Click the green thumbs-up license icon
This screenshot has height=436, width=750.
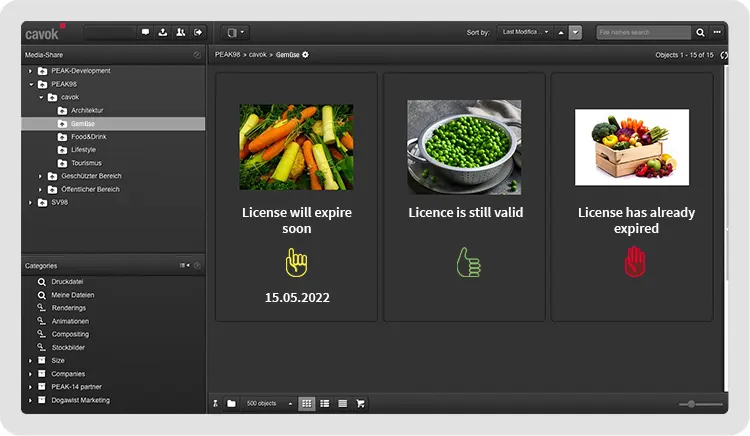pos(469,262)
